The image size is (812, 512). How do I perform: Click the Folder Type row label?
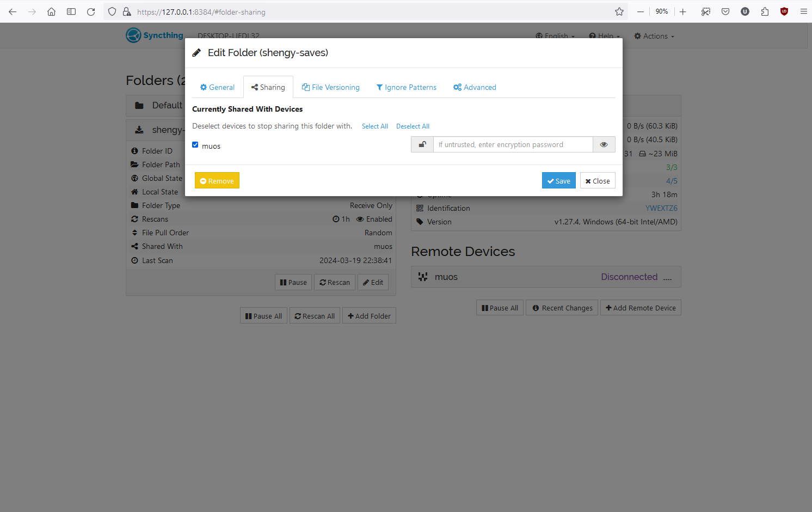tap(161, 205)
